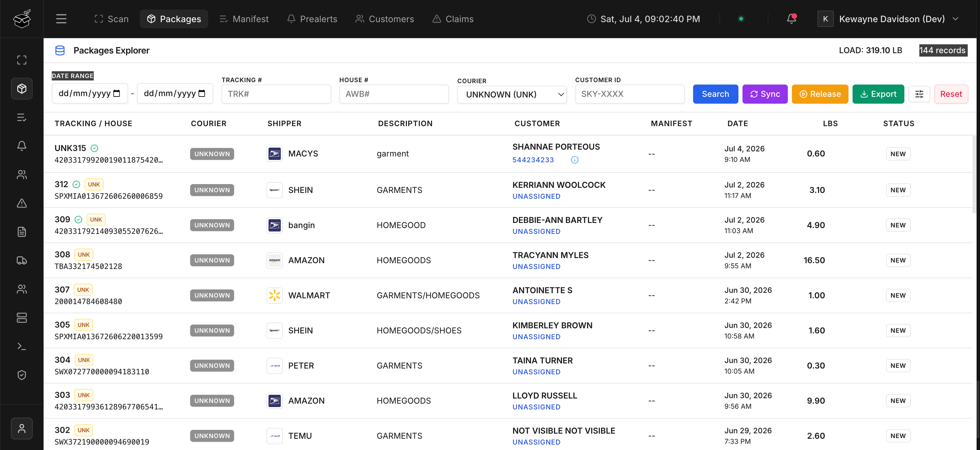This screenshot has height=450, width=980.
Task: Open the hamburger menu icon
Action: [61, 19]
